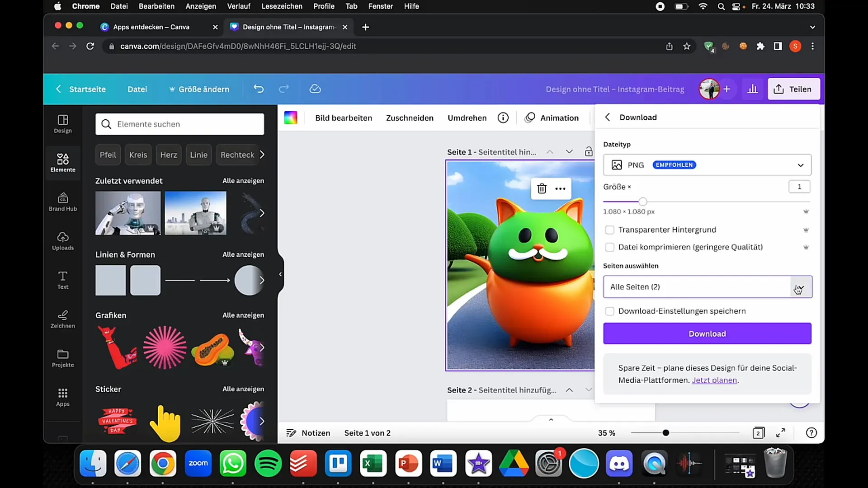The image size is (868, 488).
Task: Go to Startseite
Action: (x=87, y=89)
